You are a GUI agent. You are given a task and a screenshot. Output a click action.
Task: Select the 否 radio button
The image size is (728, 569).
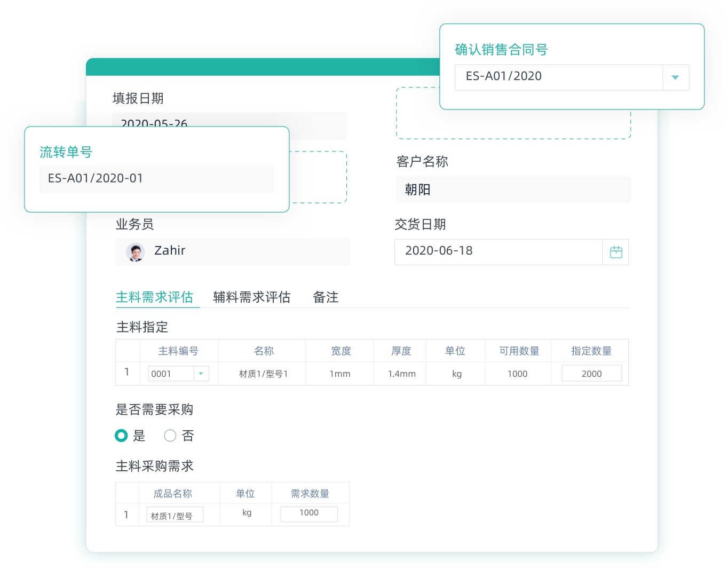pos(170,436)
